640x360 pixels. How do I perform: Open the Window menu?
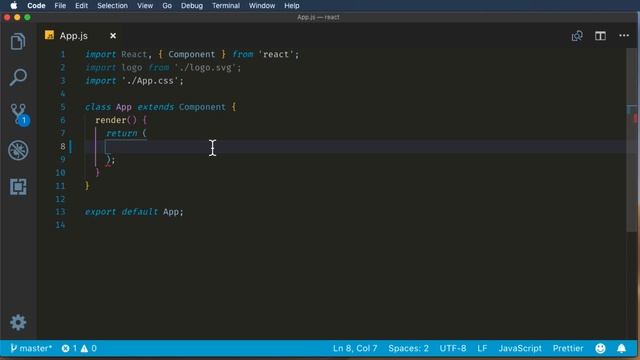pyautogui.click(x=262, y=5)
